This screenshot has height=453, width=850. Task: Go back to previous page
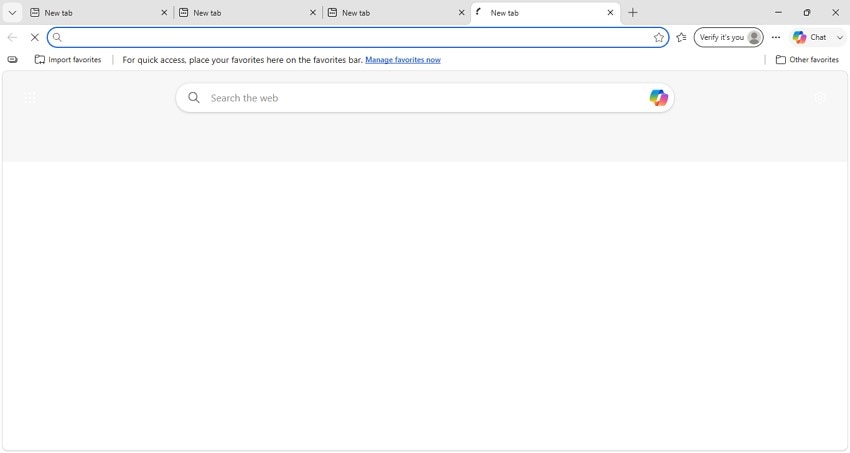12,37
